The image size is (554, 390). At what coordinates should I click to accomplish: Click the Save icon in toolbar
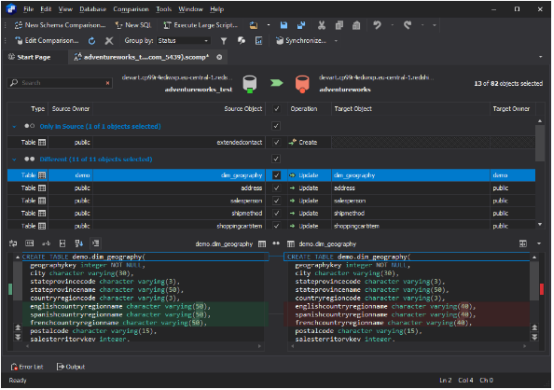point(284,25)
